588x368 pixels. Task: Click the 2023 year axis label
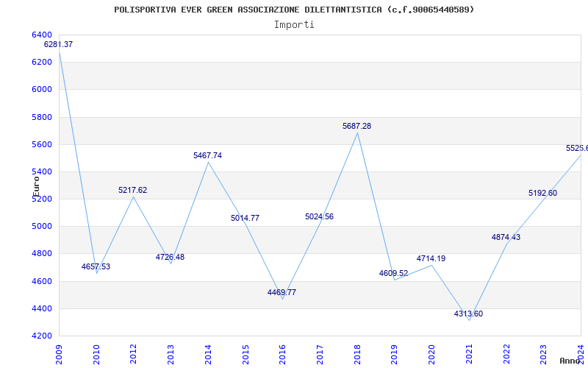pos(544,355)
